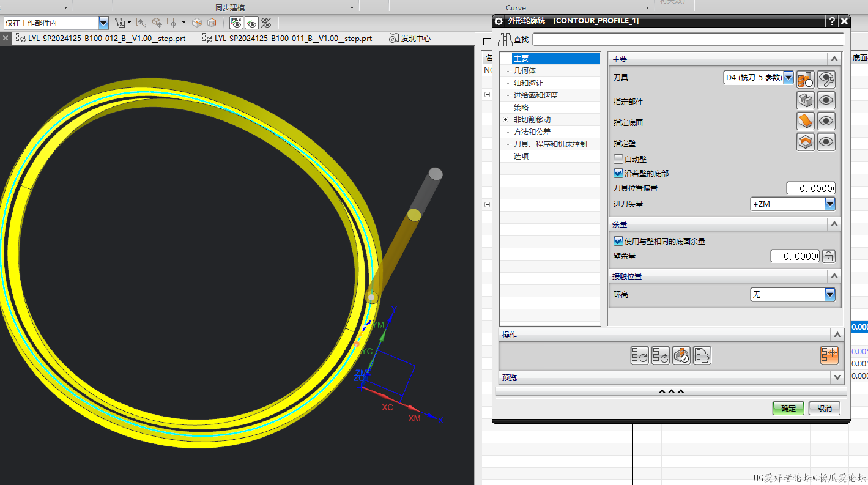The width and height of the screenshot is (868, 485).
Task: Toggle the MCS display eye icon
Action: [236, 23]
